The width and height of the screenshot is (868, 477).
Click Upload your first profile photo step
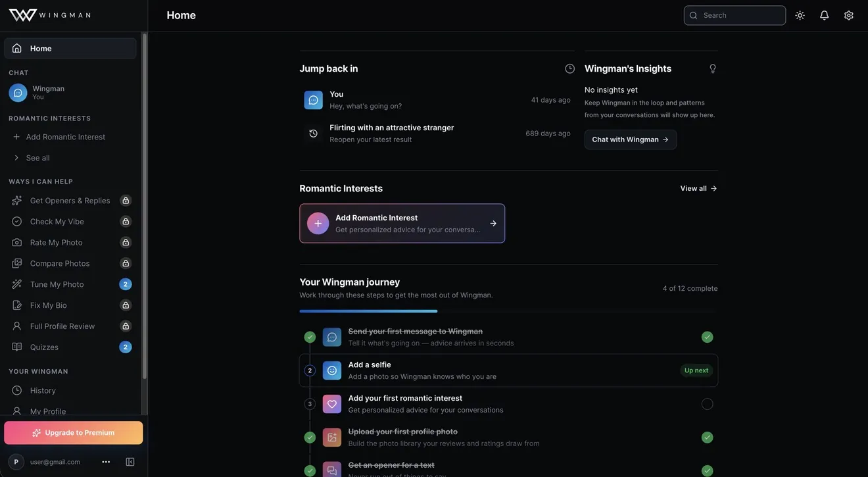pos(509,438)
